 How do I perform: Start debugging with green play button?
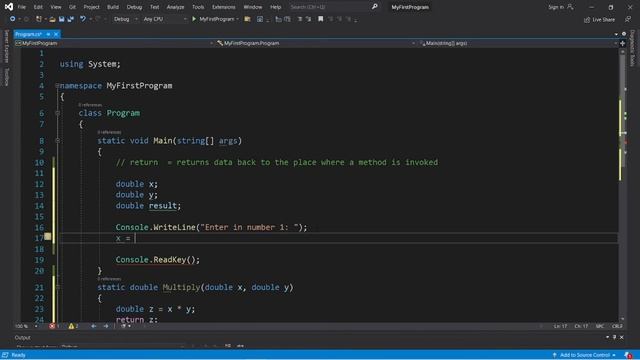click(x=194, y=19)
